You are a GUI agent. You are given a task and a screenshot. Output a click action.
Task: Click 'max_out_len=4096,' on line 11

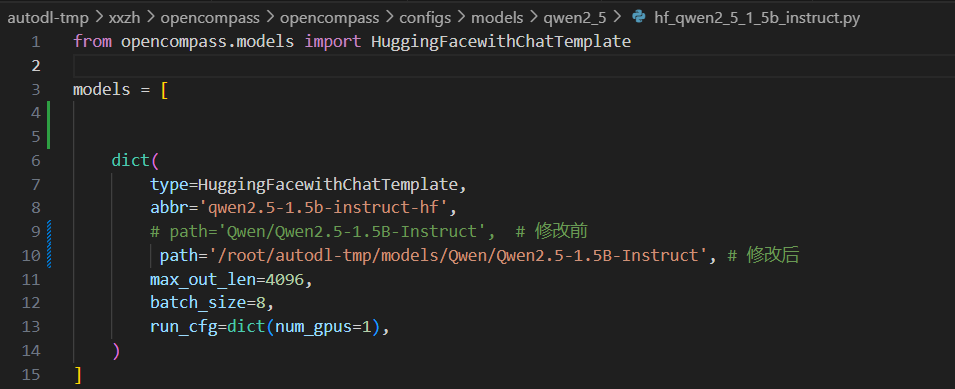point(231,279)
